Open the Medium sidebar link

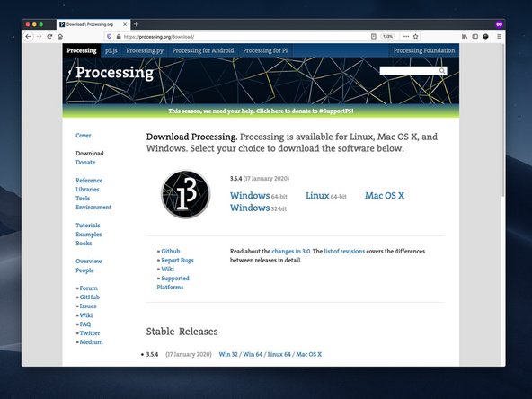[x=91, y=342]
